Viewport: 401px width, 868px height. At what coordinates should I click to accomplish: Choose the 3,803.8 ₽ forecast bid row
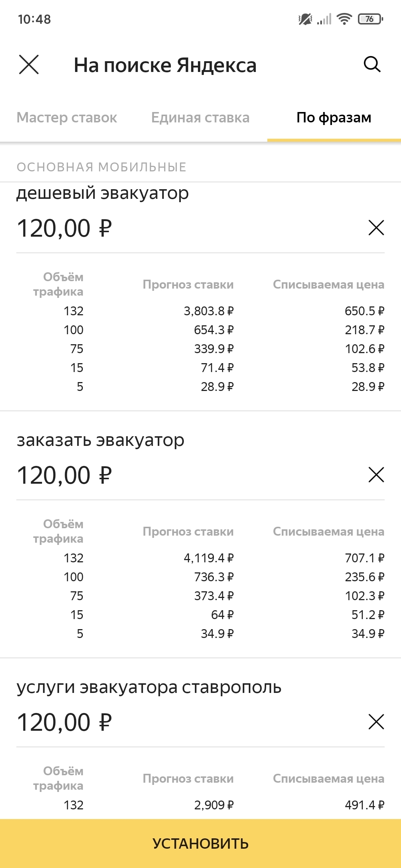click(209, 311)
